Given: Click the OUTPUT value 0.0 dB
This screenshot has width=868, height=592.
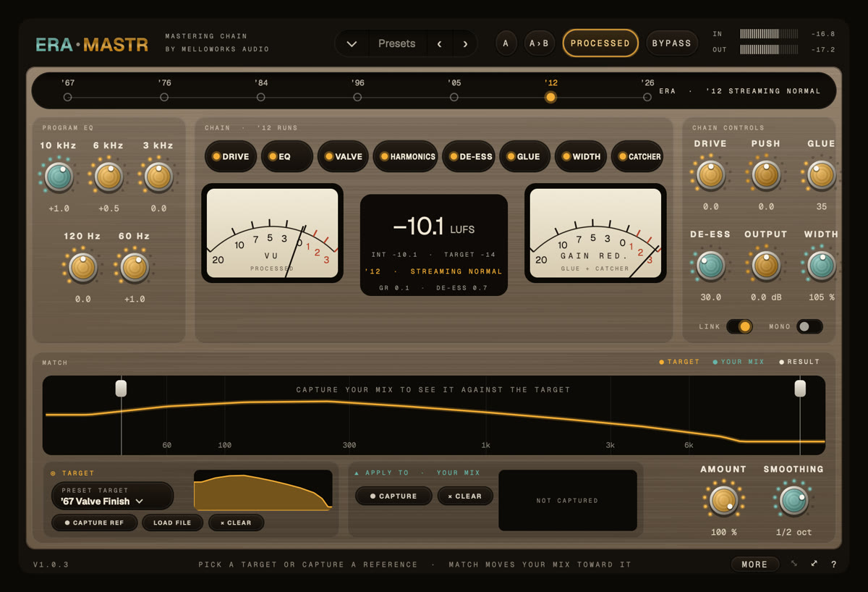Looking at the screenshot, I should pos(766,297).
